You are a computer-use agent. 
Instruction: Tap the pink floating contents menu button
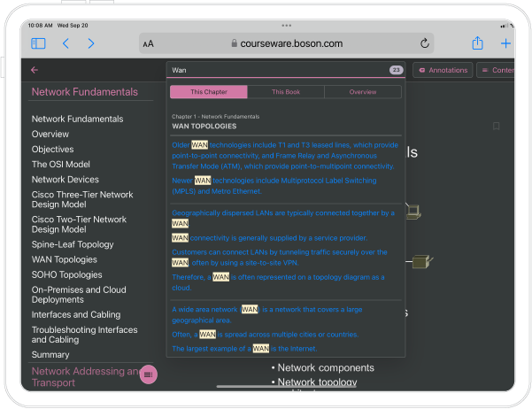point(149,375)
